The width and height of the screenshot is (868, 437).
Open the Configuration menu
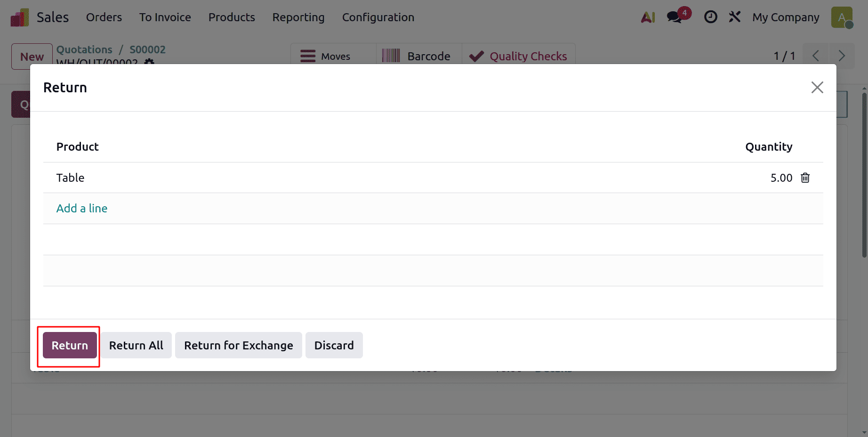click(x=378, y=17)
